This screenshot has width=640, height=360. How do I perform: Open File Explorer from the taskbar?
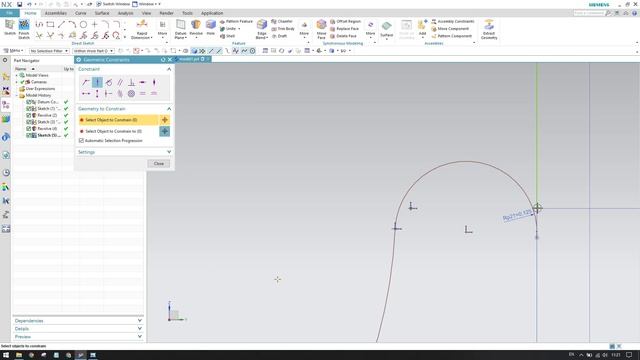click(19, 355)
